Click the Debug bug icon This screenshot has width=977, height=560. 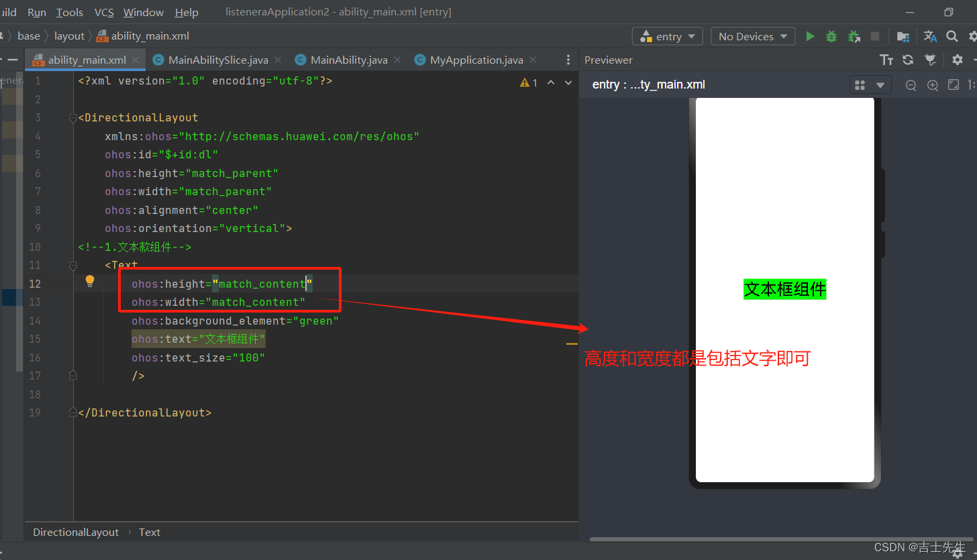tap(831, 36)
